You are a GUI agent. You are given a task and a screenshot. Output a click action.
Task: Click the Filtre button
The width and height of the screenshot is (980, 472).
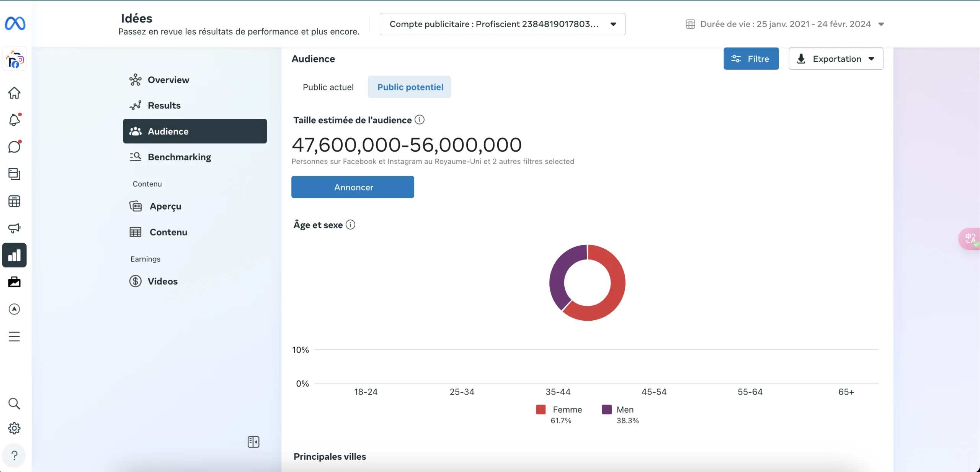(x=751, y=59)
